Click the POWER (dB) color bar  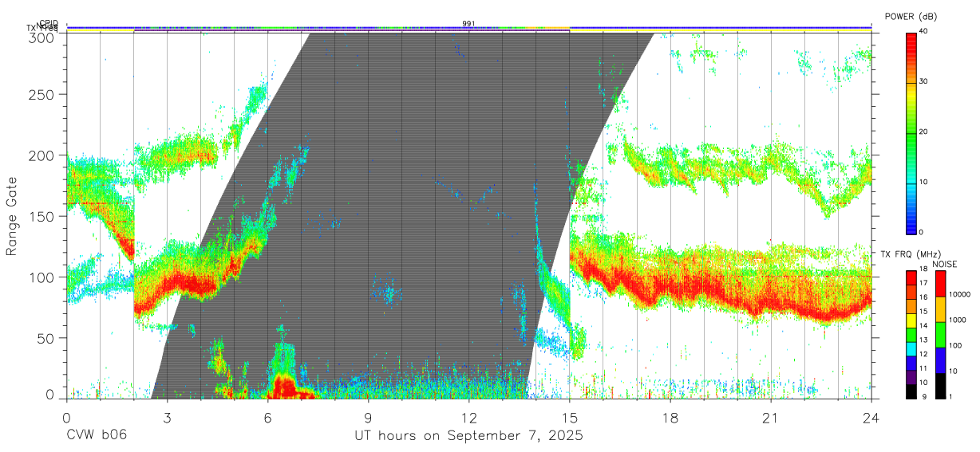click(912, 132)
